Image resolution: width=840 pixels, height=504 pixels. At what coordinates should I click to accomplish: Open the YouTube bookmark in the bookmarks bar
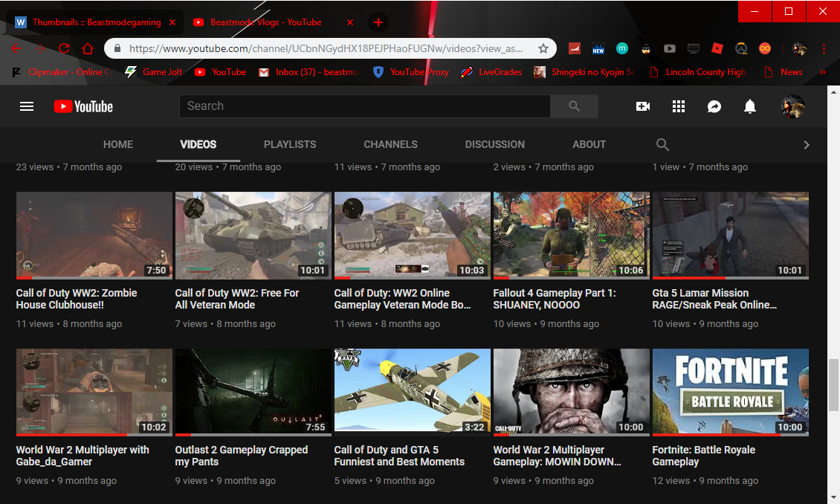(x=220, y=72)
